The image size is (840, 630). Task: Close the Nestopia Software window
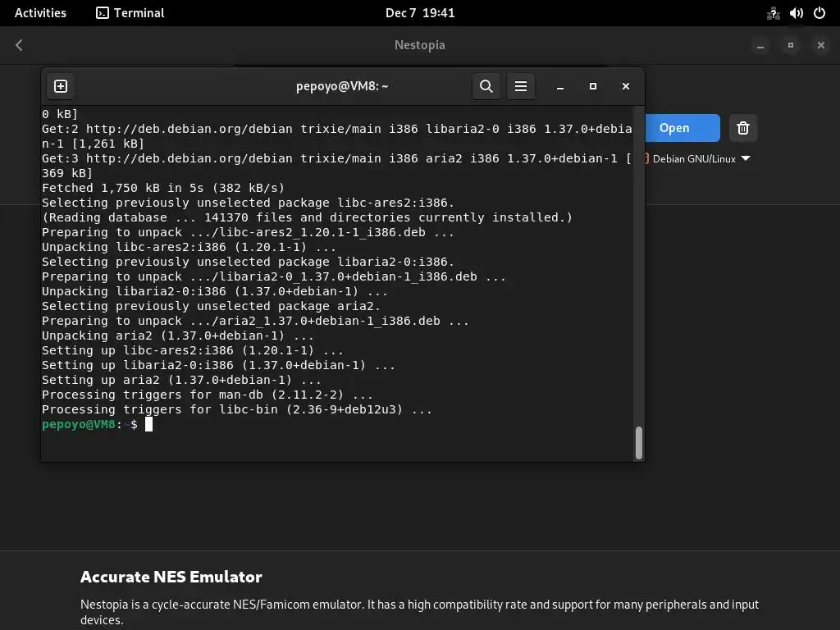point(821,46)
